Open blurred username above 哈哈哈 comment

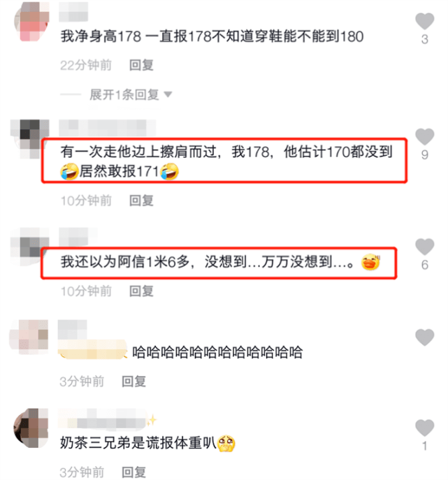pos(73,329)
